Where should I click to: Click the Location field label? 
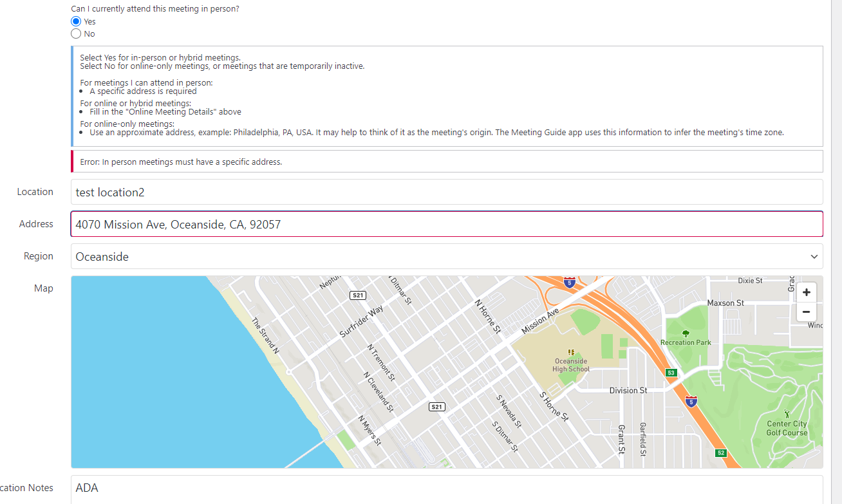point(35,192)
